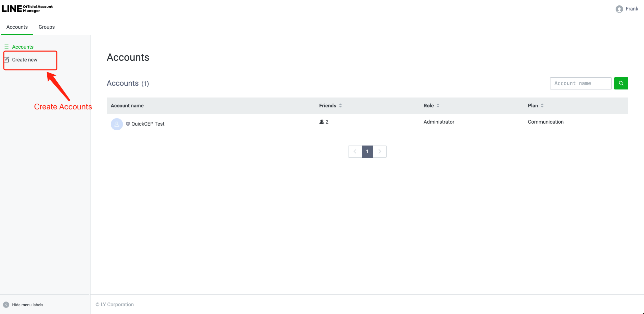Click the Account name column header
Image resolution: width=644 pixels, height=314 pixels.
(x=127, y=106)
